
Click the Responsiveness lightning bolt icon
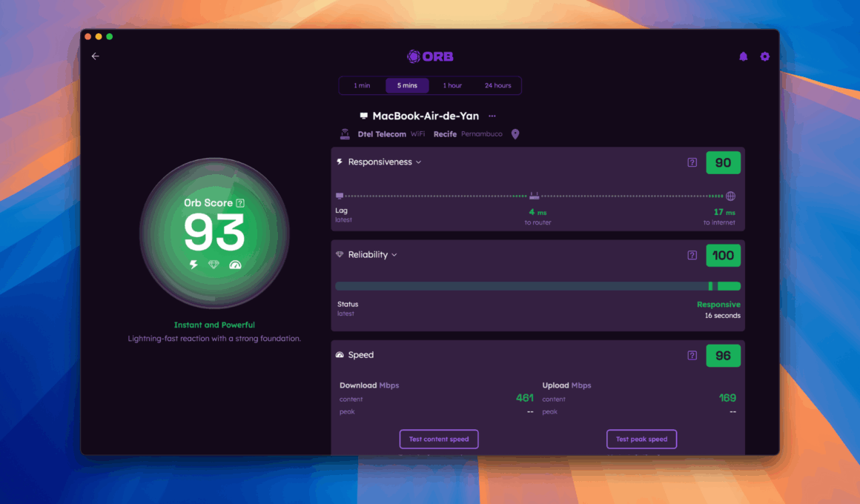pos(340,162)
